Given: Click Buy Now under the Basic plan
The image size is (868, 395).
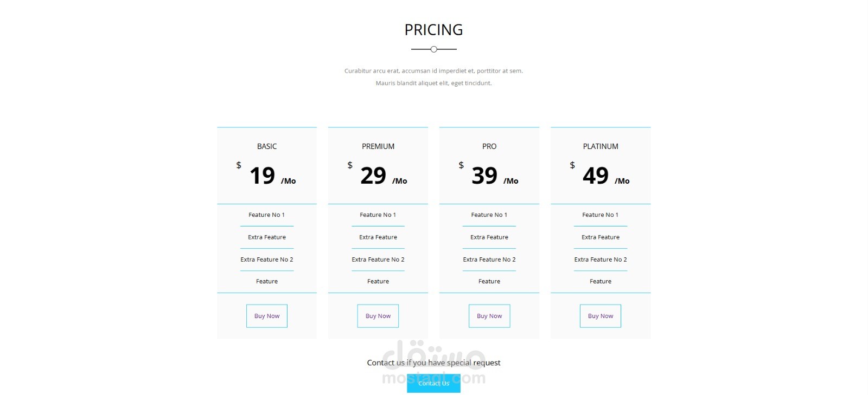Looking at the screenshot, I should pyautogui.click(x=267, y=316).
